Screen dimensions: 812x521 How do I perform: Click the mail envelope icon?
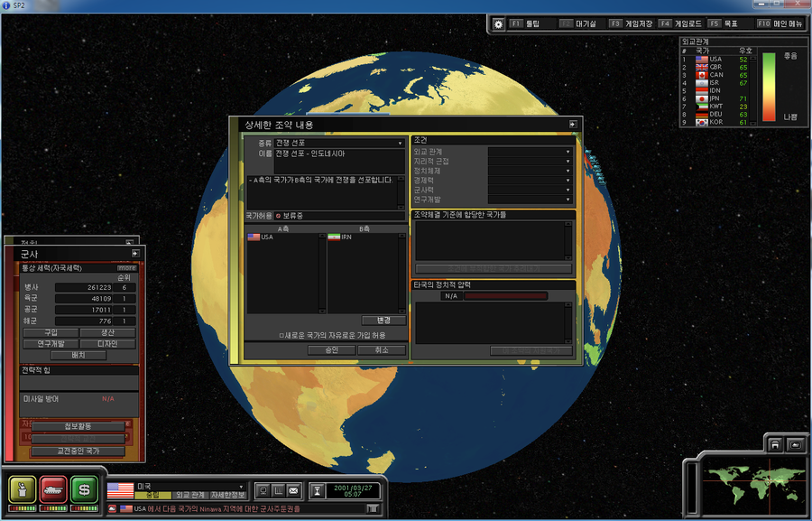293,490
